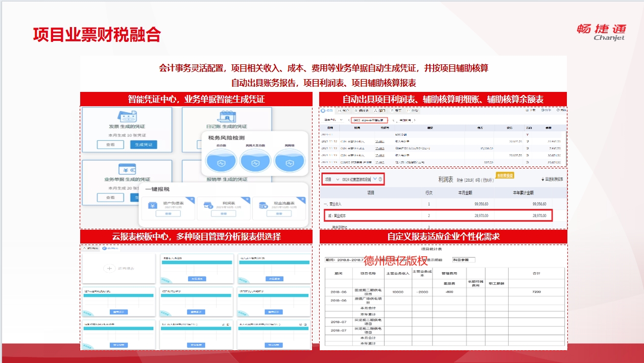The image size is (644, 363).
Task: Click the 畅捷通 Chanjet logo
Action: point(602,32)
